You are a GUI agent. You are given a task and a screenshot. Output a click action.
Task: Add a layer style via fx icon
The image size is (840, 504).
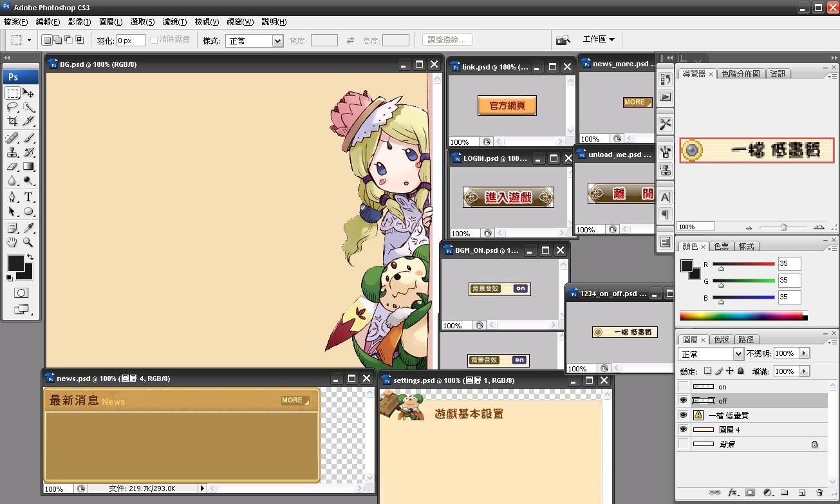[x=733, y=492]
